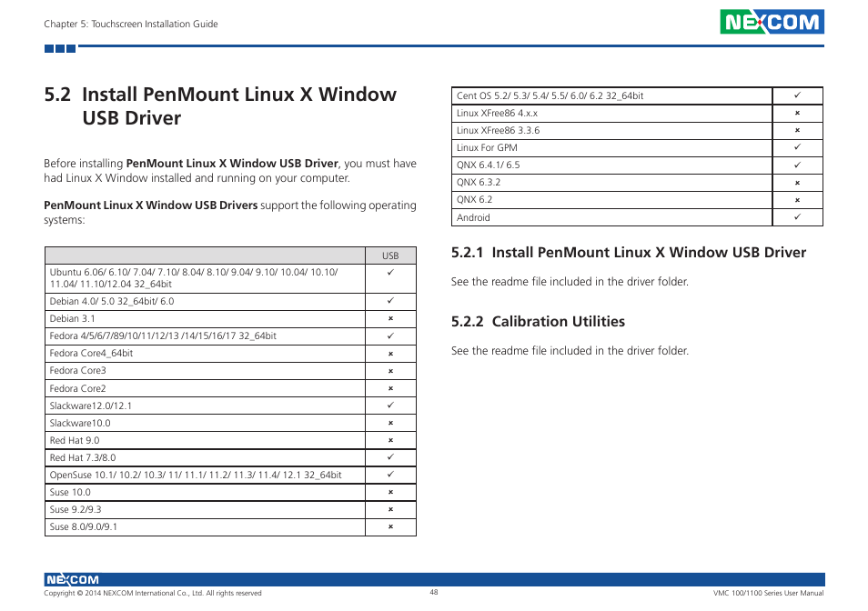Screen dimensions: 868x611
Task: Click the 'Android' cell
Action: pos(612,217)
